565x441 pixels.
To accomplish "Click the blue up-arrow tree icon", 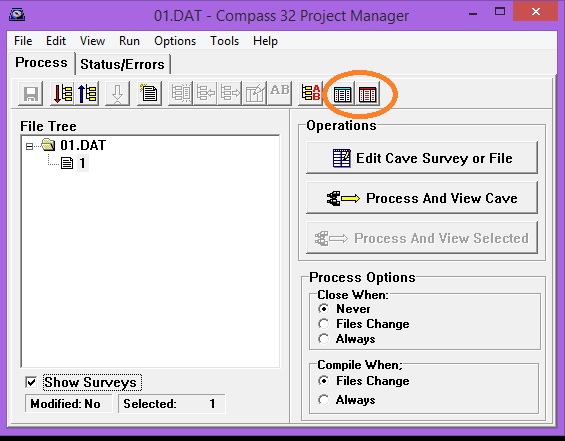I will 87,94.
